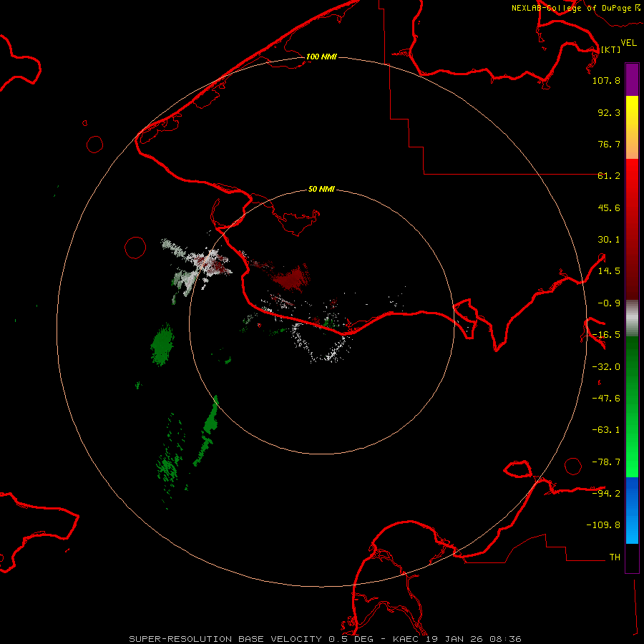The height and width of the screenshot is (644, 644).
Task: Click the VEL legend title
Action: (628, 42)
